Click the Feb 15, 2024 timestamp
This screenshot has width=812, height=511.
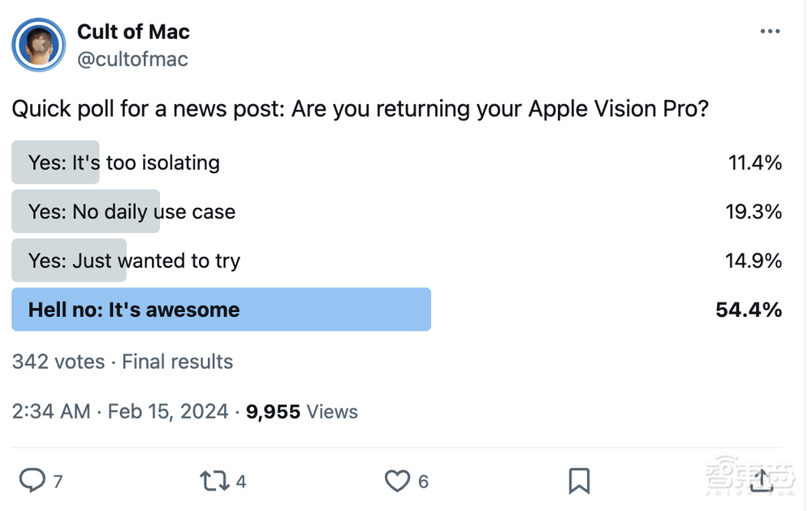tap(166, 411)
